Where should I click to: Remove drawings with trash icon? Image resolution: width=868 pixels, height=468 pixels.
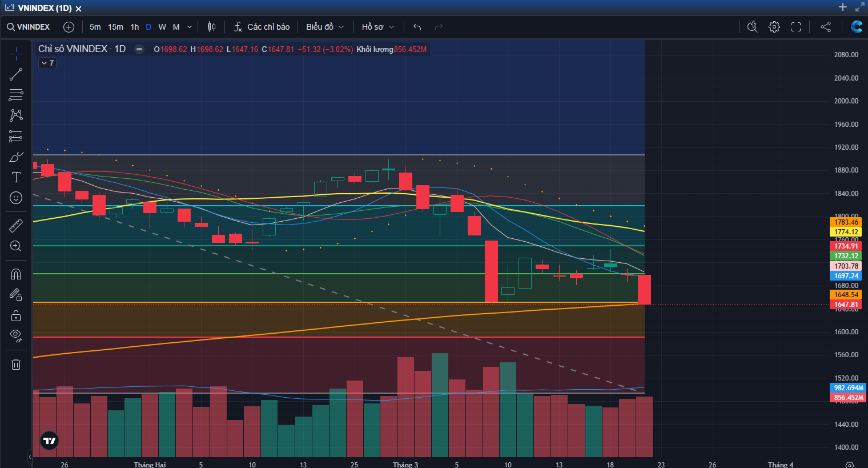tap(16, 364)
